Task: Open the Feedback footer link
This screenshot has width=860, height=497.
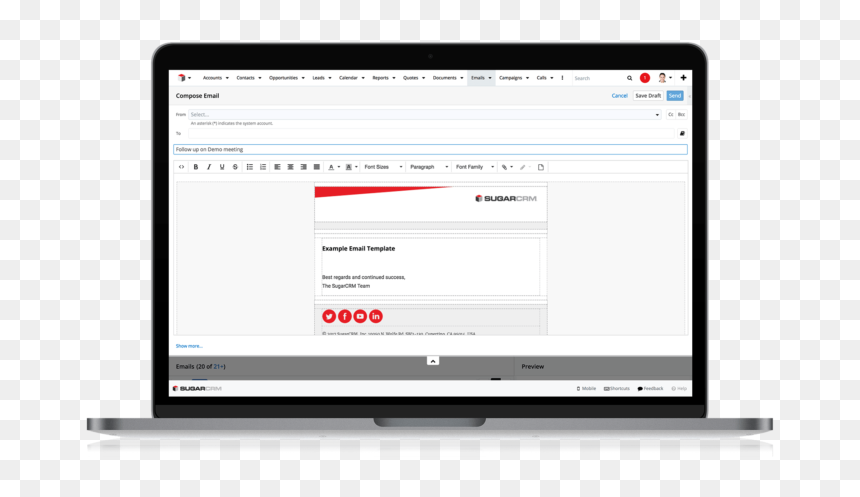Action: [x=650, y=388]
